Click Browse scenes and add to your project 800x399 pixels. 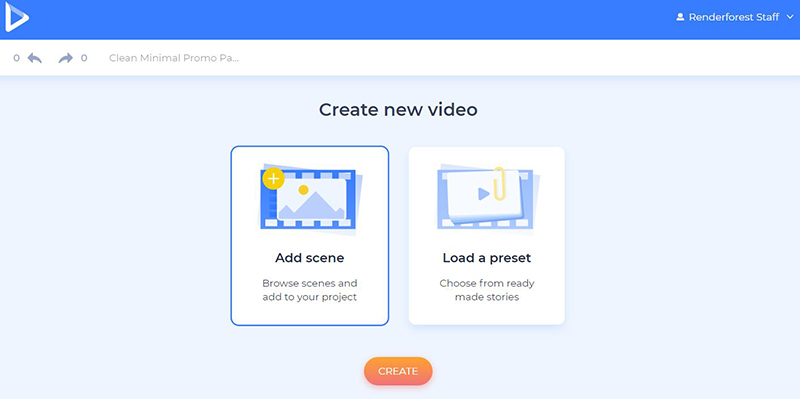coord(310,290)
